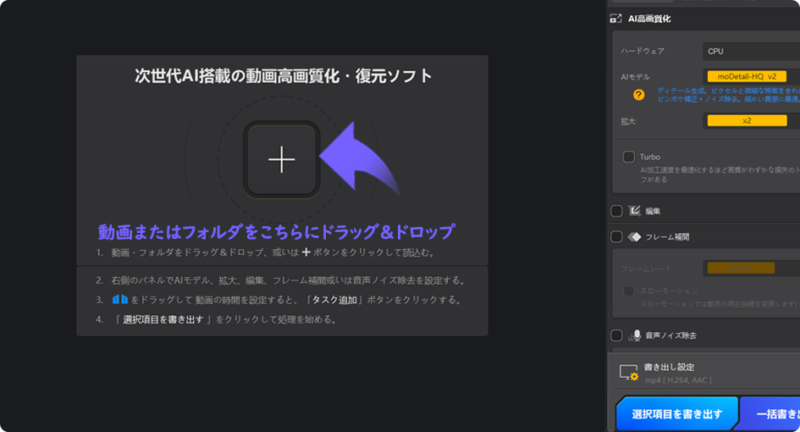Tick the 編集 checkbox

coord(616,211)
